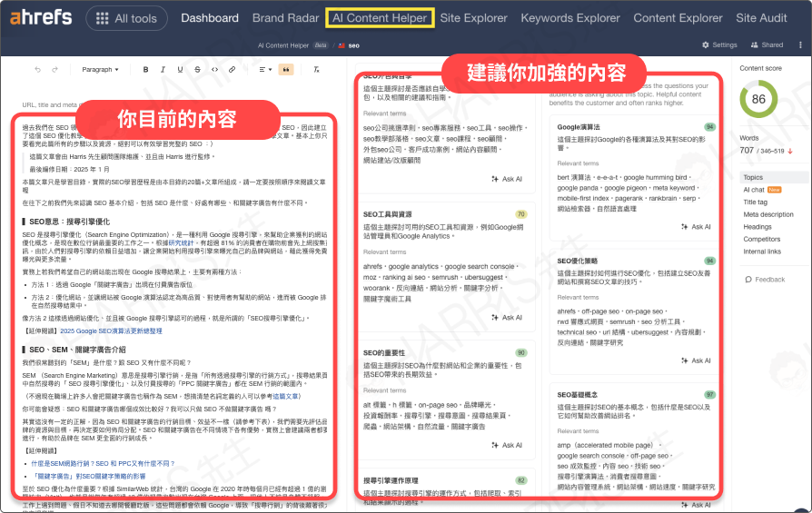
Task: Open 什麼是SEM網路行銷 article link
Action: pos(103,463)
